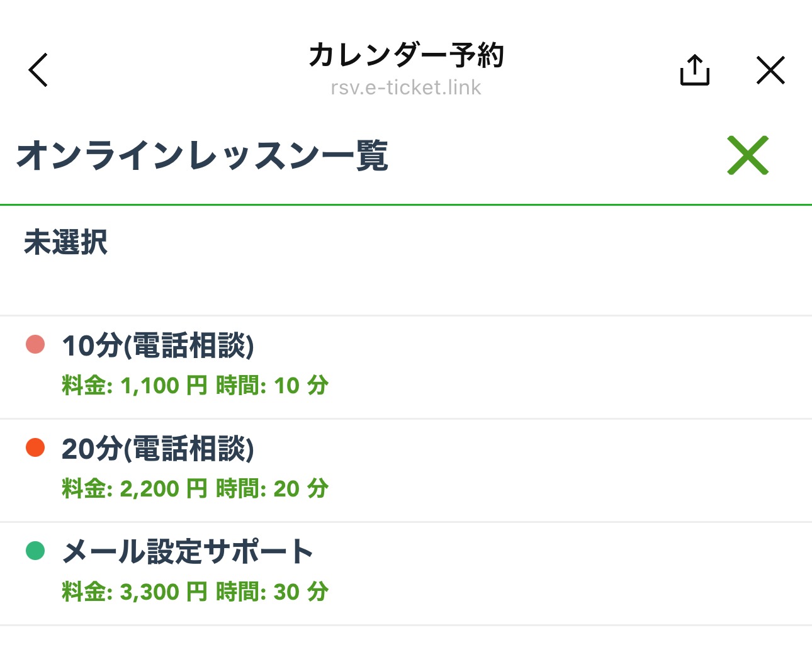Tap the 料金: 2,200 円 時間: 20 分 detail
This screenshot has height=645, width=812.
pos(195,488)
